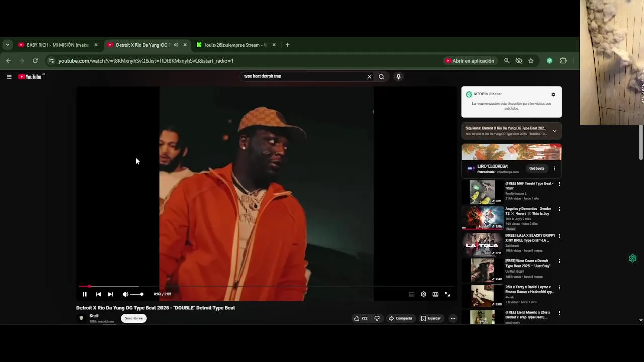Reload the page with the refresh icon
This screenshot has width=644, height=362.
(35, 61)
